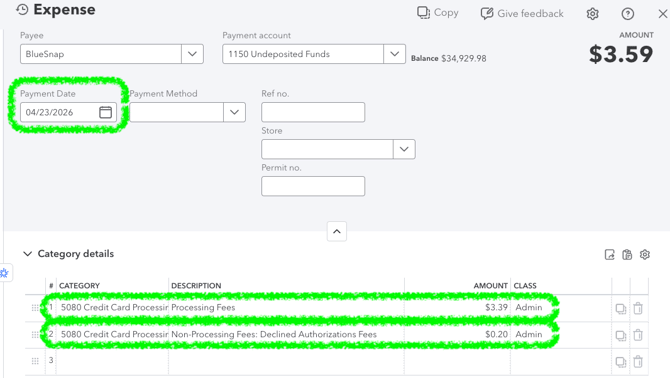Image resolution: width=670 pixels, height=378 pixels.
Task: Expand the Payee dropdown for BlueSnap
Action: 192,54
